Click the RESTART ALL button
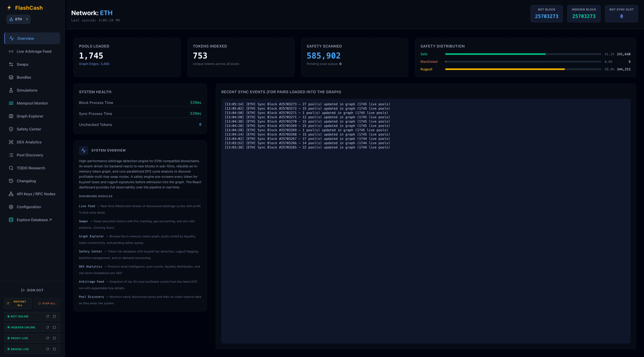The image size is (644, 357). (x=18, y=304)
